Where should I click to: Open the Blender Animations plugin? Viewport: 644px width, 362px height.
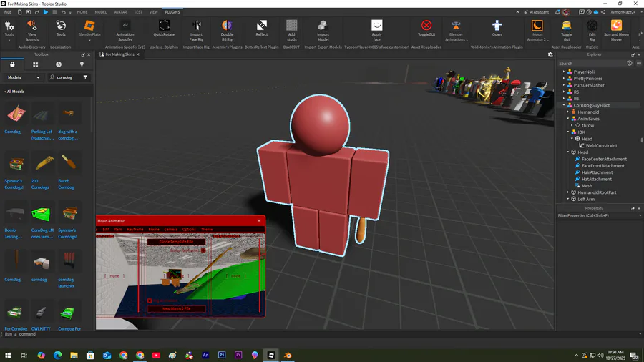coord(456,30)
